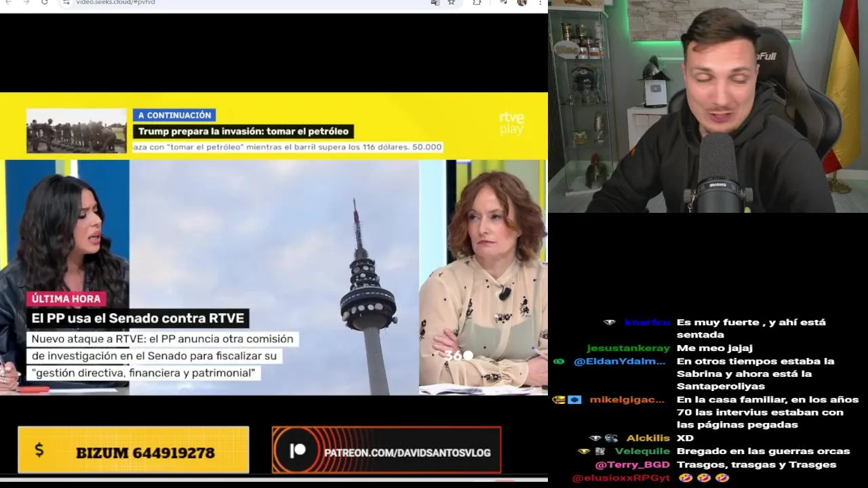Click chat username @EldanYdalm...
The width and height of the screenshot is (868, 488).
620,361
